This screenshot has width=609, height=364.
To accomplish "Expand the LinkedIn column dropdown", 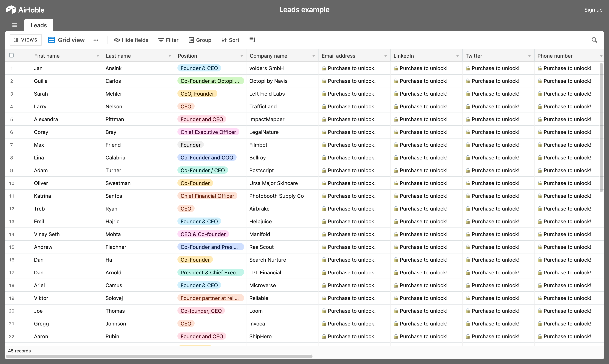I will [x=458, y=56].
